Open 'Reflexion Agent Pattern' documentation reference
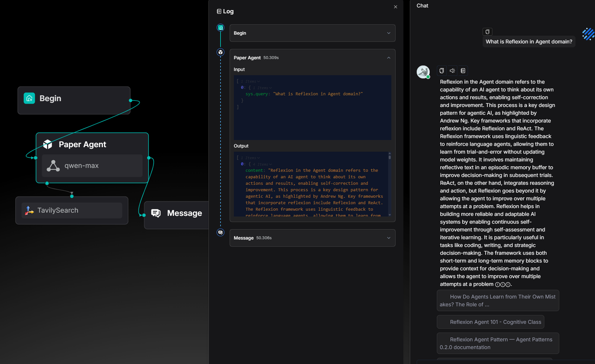Viewport: 595px width, 364px height. [x=497, y=343]
